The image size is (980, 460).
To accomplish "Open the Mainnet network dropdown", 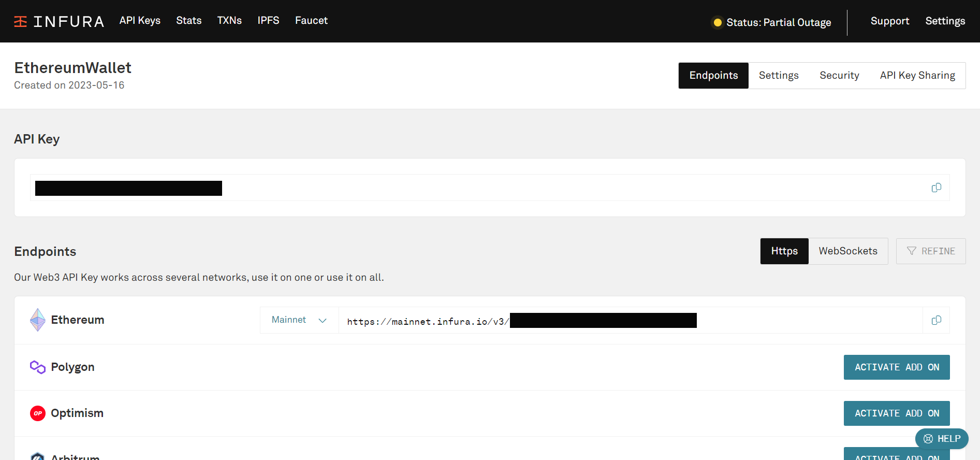I will (x=299, y=320).
